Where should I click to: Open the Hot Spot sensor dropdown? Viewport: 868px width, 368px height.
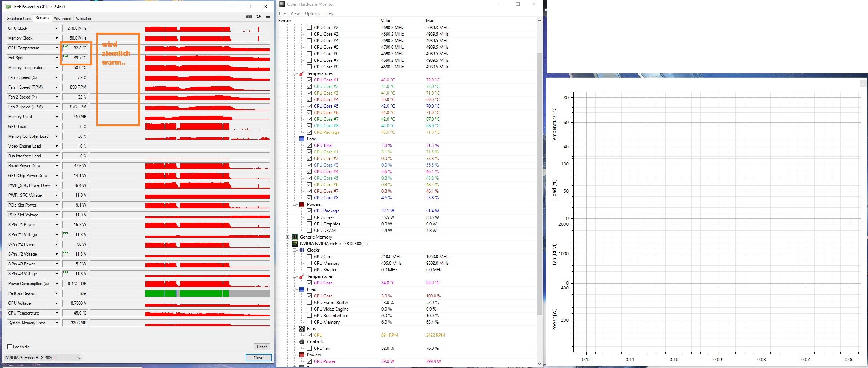pos(57,58)
